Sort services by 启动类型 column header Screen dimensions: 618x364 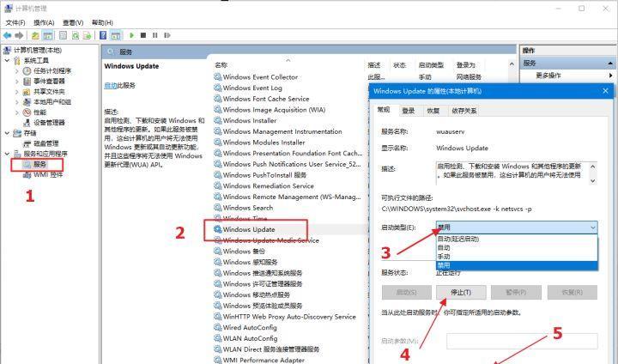tap(431, 65)
